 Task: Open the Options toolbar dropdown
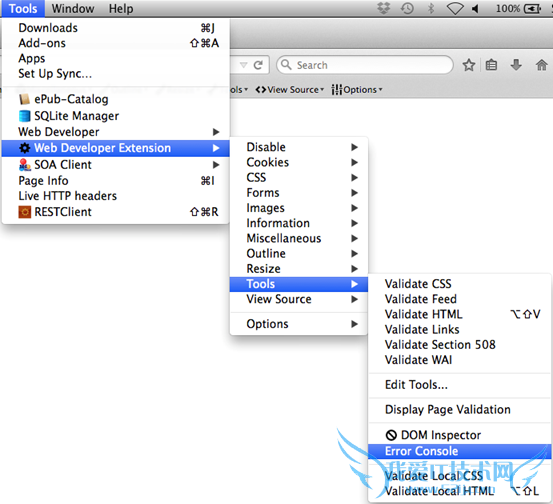pyautogui.click(x=357, y=90)
